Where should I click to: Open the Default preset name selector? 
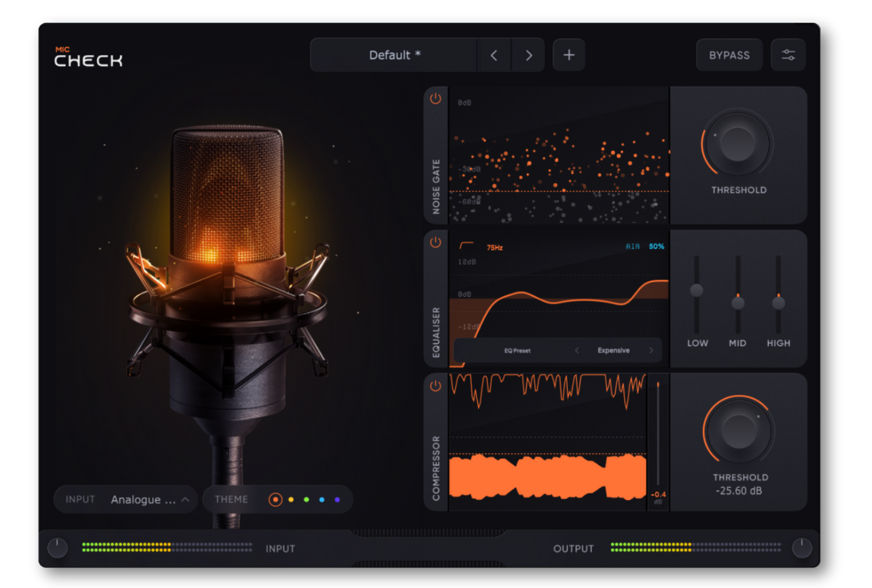394,55
